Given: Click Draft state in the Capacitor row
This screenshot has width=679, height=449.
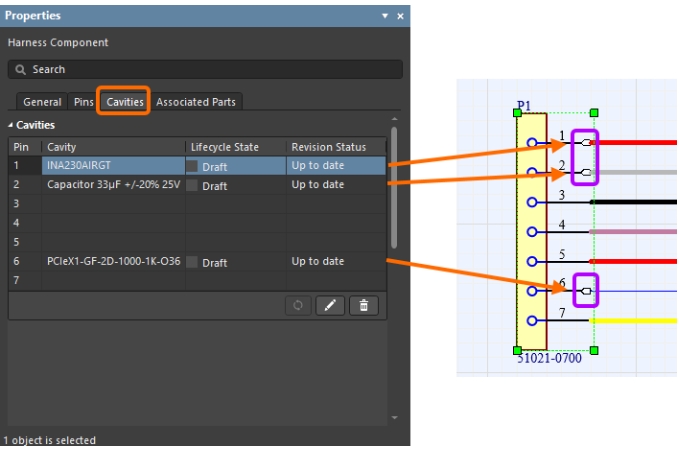Looking at the screenshot, I should coord(214,186).
